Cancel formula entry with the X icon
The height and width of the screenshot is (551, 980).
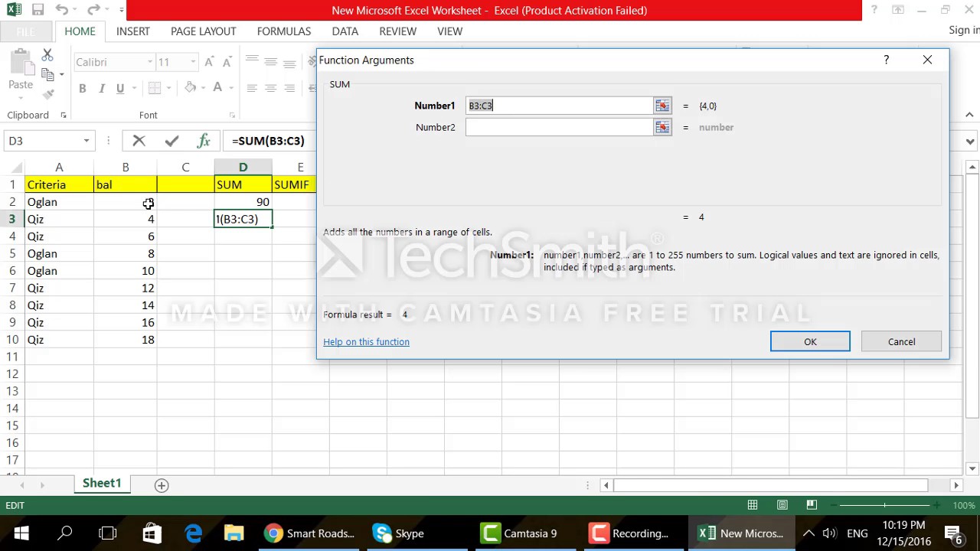[x=139, y=141]
